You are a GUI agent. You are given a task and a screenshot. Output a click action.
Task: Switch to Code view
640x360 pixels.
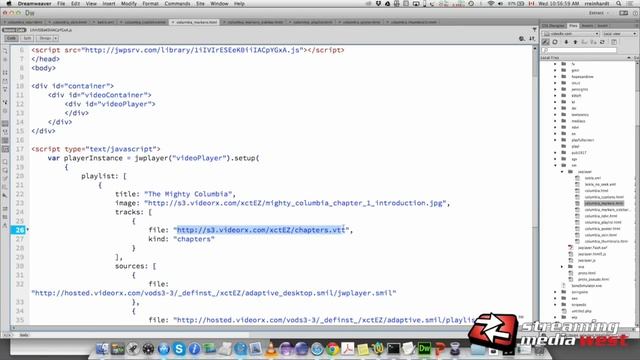click(11, 38)
